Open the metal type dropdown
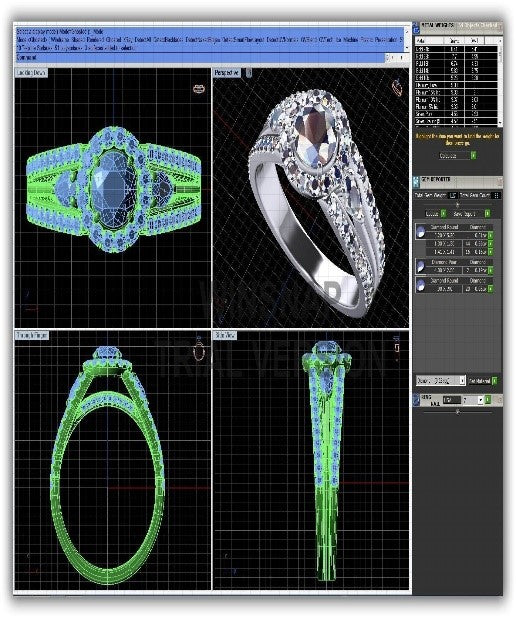This screenshot has height=618, width=516. click(441, 381)
